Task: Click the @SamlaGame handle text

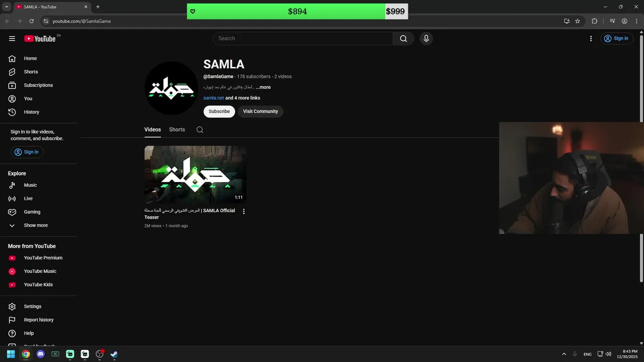Action: (218, 77)
